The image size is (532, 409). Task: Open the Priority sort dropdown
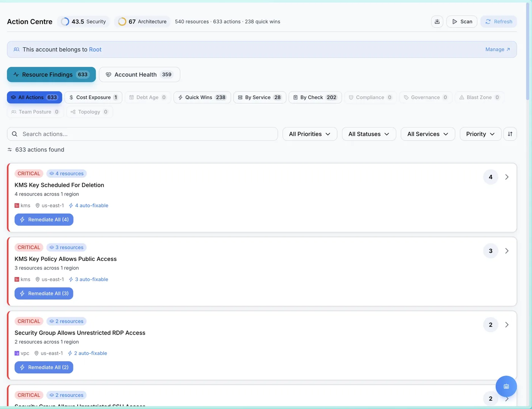click(x=480, y=134)
